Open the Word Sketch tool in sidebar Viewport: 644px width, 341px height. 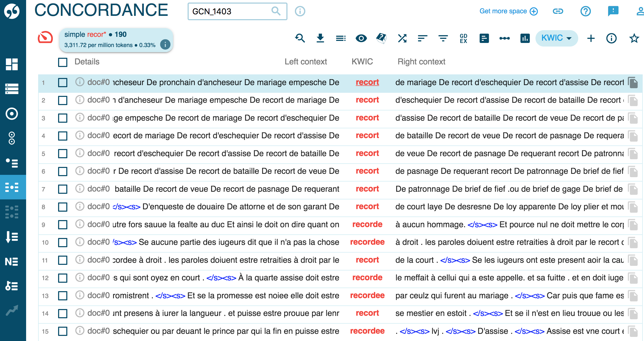[12, 114]
